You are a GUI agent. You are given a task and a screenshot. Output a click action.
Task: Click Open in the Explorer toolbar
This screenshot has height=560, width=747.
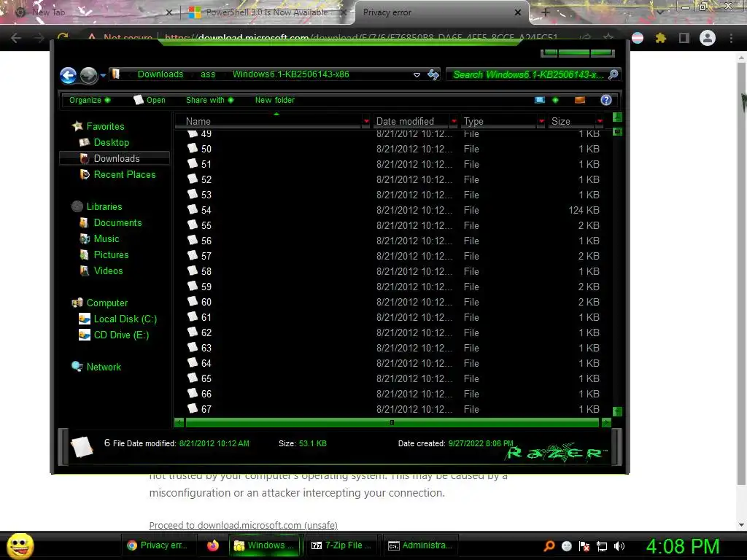tap(150, 100)
